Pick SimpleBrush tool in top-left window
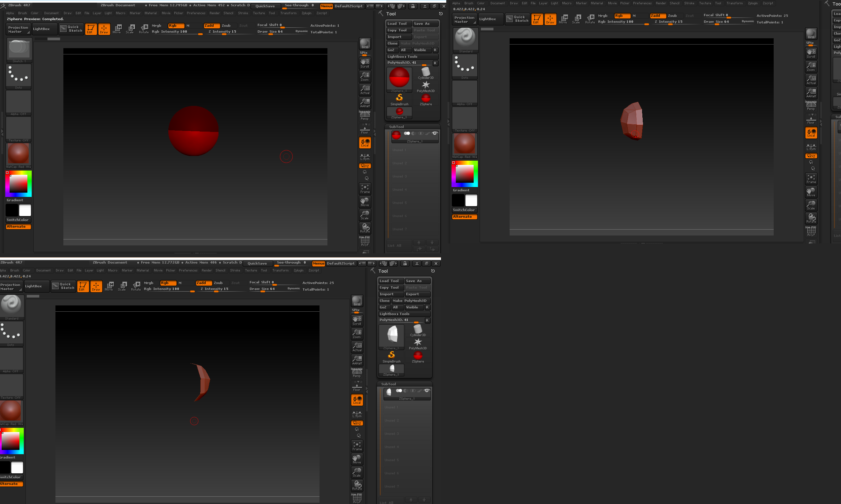This screenshot has width=841, height=504. [399, 100]
